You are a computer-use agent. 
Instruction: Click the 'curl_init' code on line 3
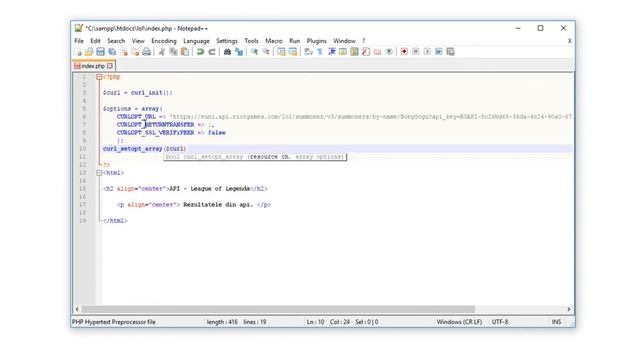(146, 93)
